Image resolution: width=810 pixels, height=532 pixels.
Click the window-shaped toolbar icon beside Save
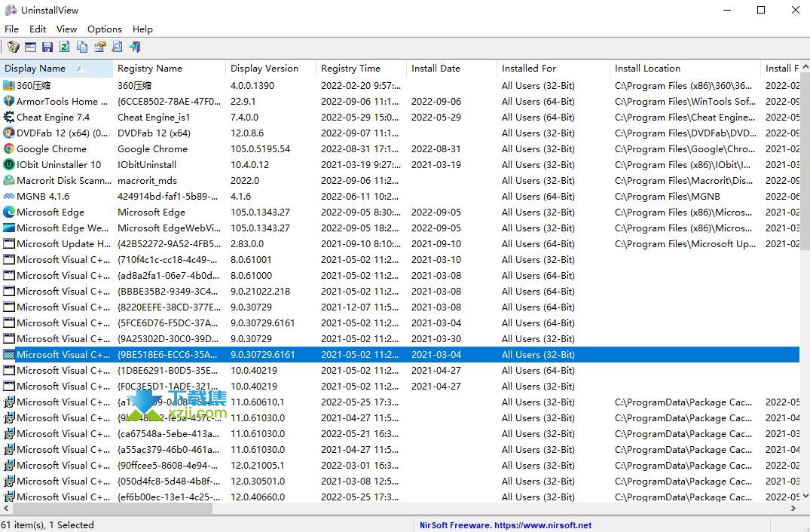tap(30, 47)
